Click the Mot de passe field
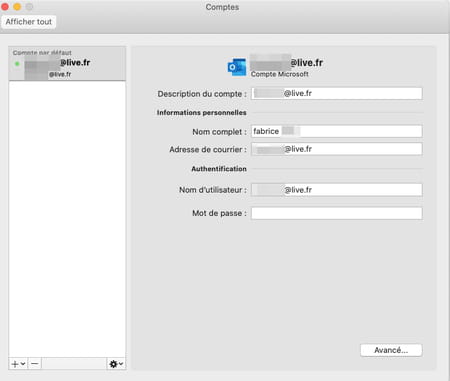 (337, 213)
